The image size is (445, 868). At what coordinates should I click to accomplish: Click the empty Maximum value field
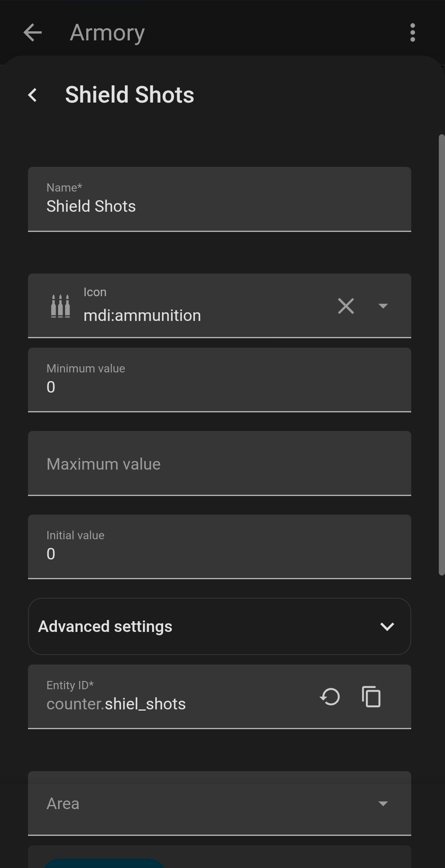click(220, 463)
